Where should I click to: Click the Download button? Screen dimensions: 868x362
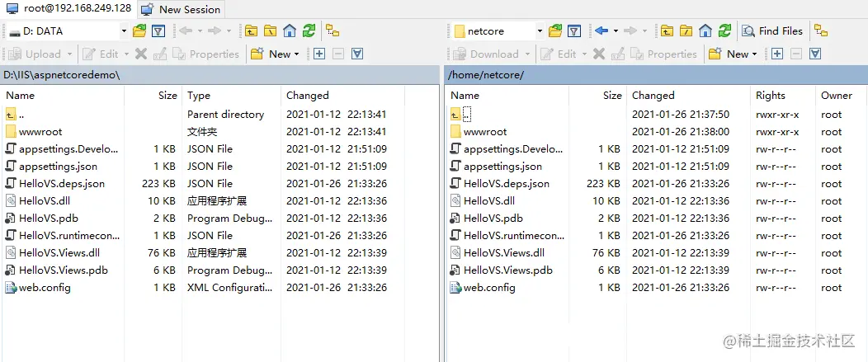(486, 54)
